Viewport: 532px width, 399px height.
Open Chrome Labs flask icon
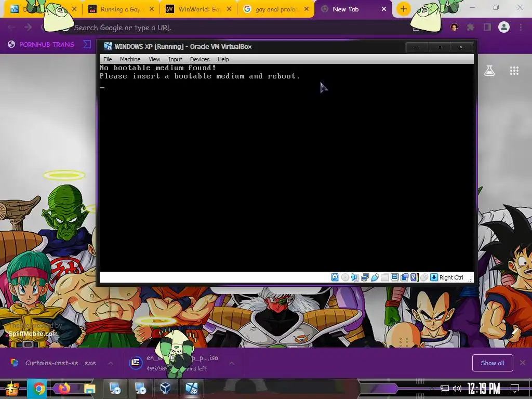click(x=489, y=71)
